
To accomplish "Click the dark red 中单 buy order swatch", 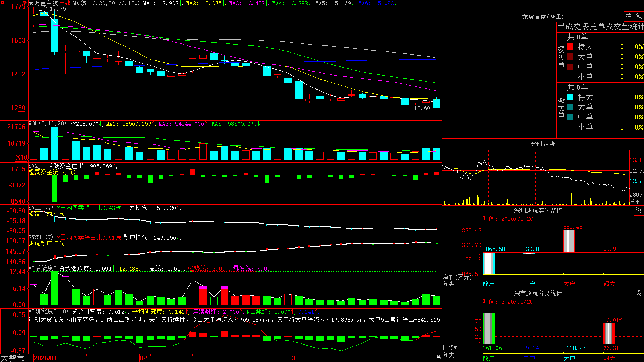I will [x=570, y=67].
